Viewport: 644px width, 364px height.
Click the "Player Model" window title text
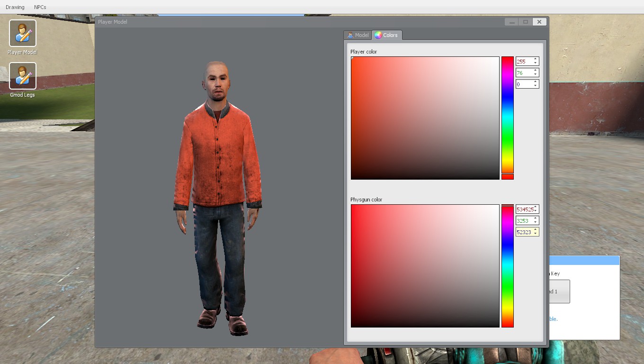[113, 22]
